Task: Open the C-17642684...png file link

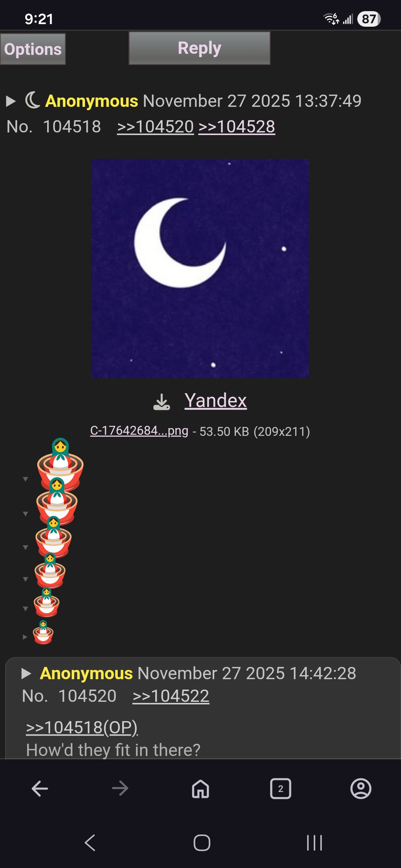Action: click(139, 431)
